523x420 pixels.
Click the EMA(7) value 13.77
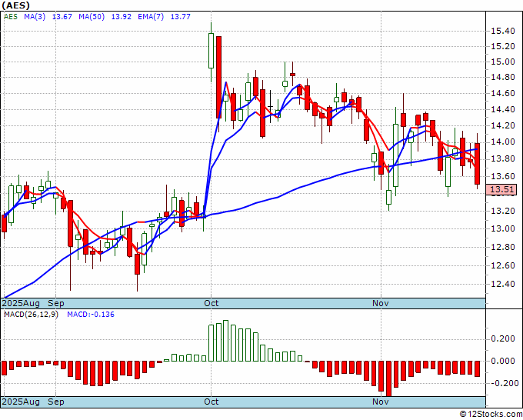click(x=181, y=16)
